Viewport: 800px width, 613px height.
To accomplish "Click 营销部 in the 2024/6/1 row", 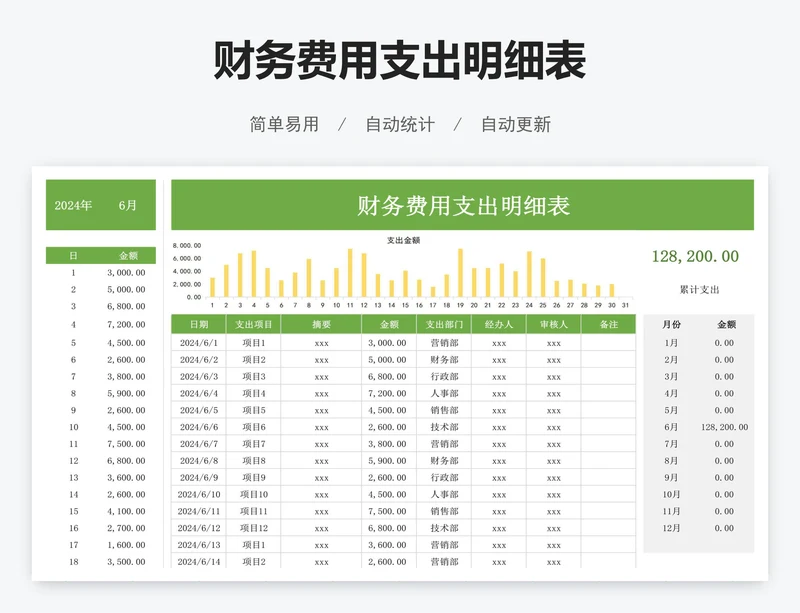I will [444, 343].
